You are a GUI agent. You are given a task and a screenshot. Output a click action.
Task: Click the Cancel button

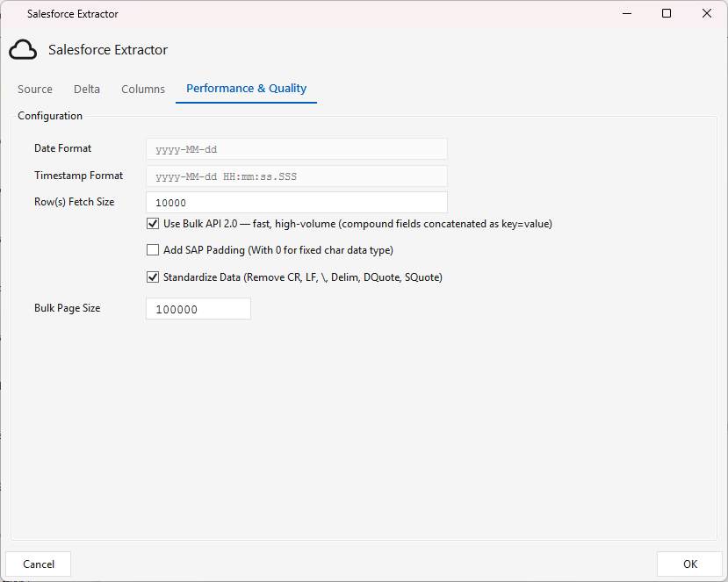pos(39,564)
